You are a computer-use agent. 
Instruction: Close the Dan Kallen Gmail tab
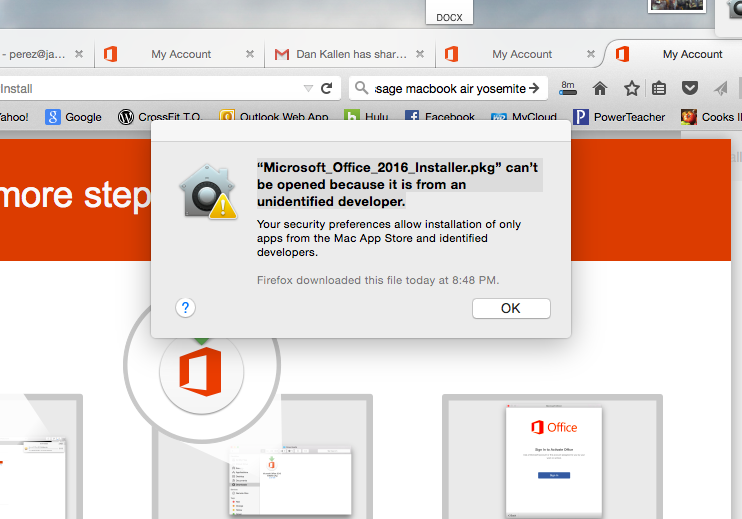click(x=420, y=54)
